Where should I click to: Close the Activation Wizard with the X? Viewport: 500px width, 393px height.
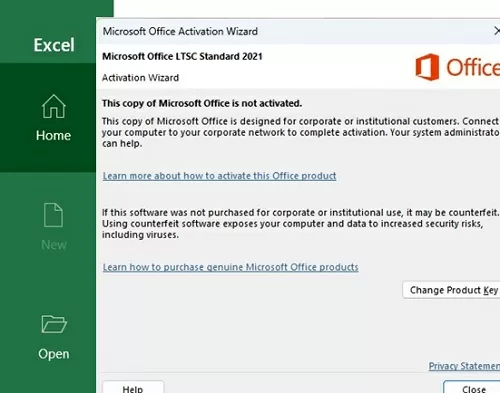tap(497, 31)
